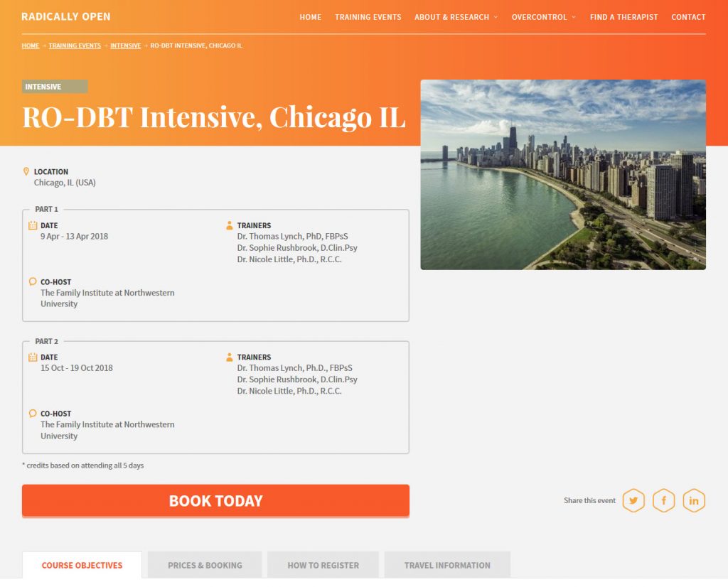Open Training Events in navigation bar
This screenshot has height=587, width=728.
coord(368,17)
